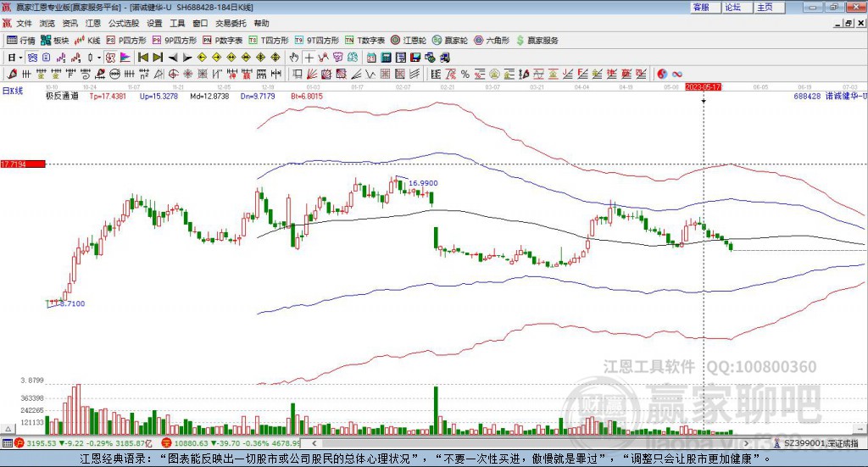Image resolution: width=868 pixels, height=467 pixels.
Task: Open the 六角形 hexagon tool
Action: (x=492, y=41)
